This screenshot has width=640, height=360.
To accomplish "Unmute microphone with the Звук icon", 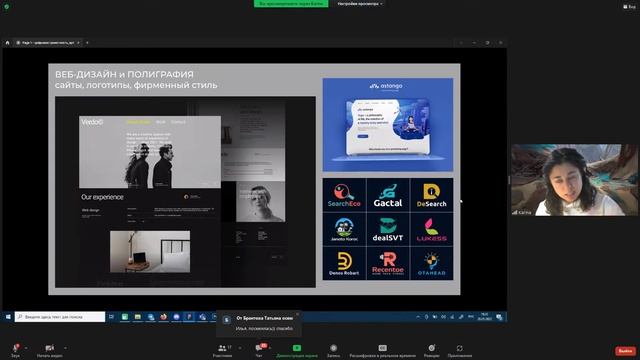I will point(16,348).
